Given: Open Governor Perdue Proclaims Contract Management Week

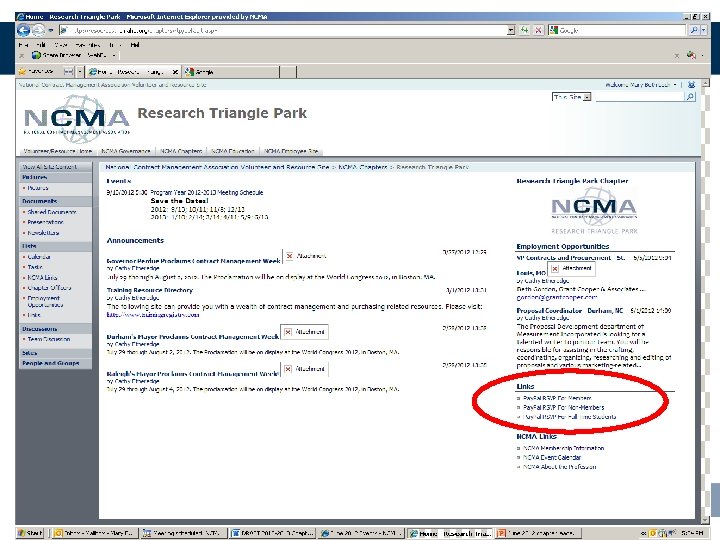Looking at the screenshot, I should [x=193, y=261].
